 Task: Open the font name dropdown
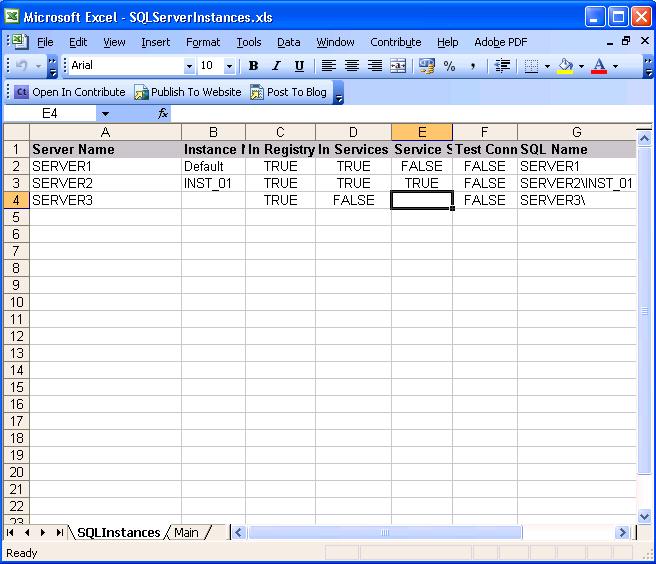189,66
